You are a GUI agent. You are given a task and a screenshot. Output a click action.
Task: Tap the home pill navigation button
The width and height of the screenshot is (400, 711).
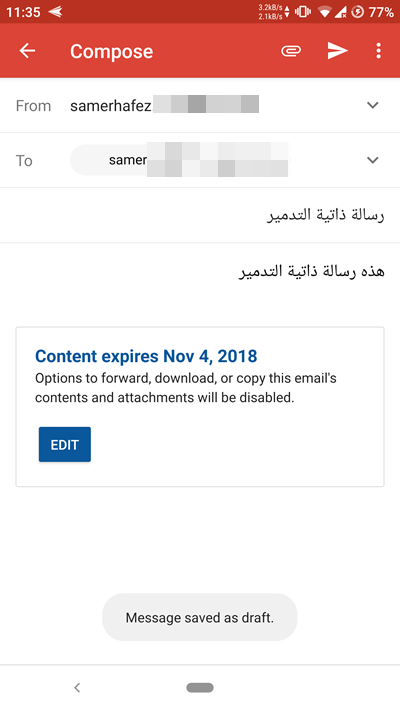[200, 687]
